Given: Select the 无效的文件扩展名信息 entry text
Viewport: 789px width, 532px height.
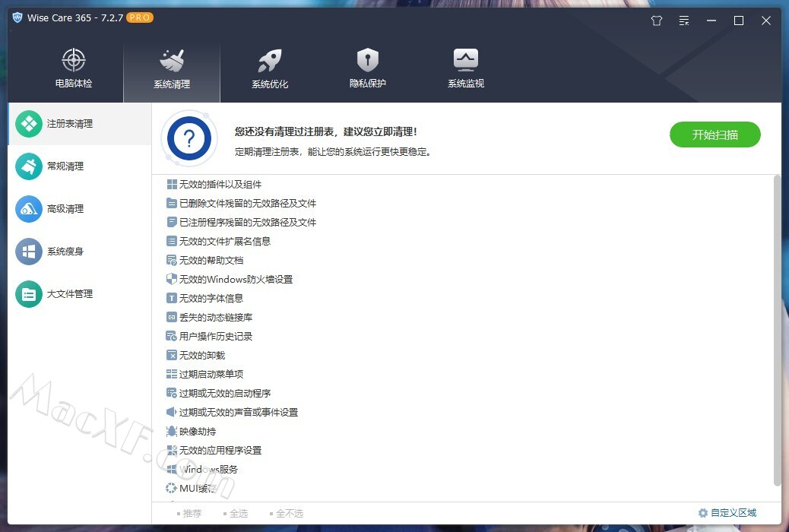Looking at the screenshot, I should pos(225,241).
